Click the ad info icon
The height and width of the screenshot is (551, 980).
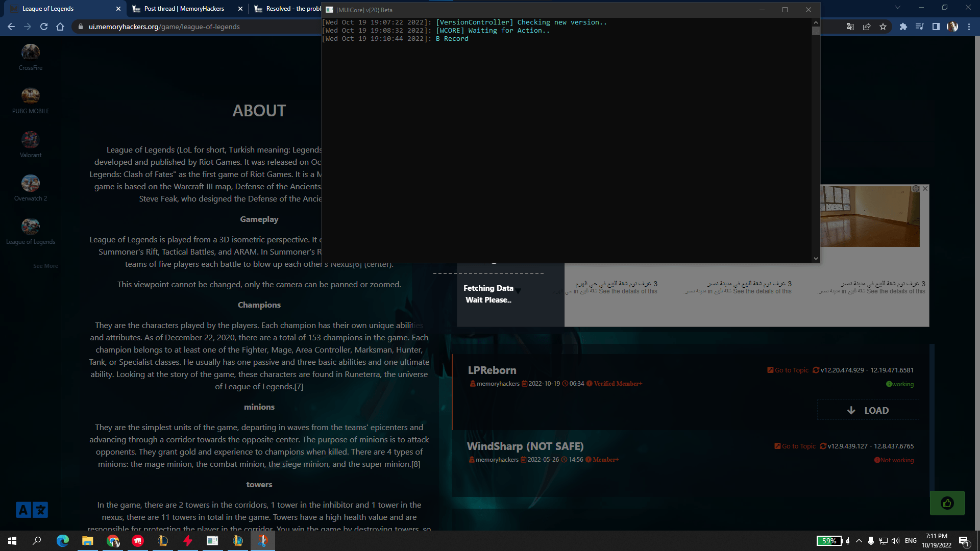(916, 188)
